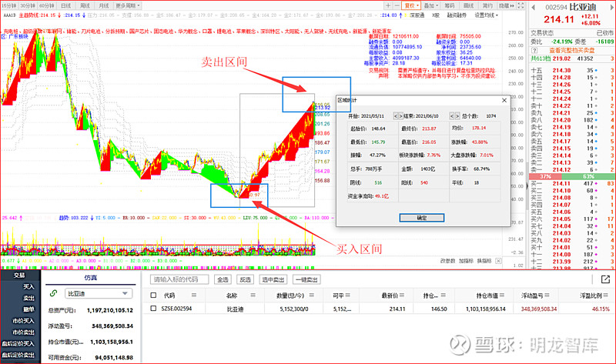
Task: Toggle select-all checkbox in 代码 header
Action: (153, 296)
